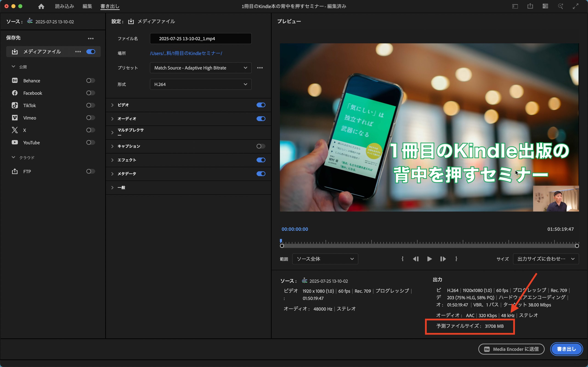Open format dropdown H.264
This screenshot has height=367, width=588.
click(201, 84)
